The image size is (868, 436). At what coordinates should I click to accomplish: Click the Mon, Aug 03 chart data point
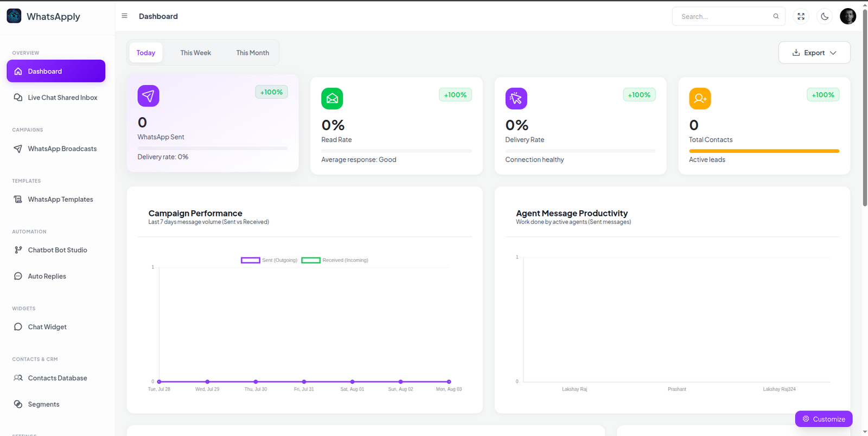449,382
